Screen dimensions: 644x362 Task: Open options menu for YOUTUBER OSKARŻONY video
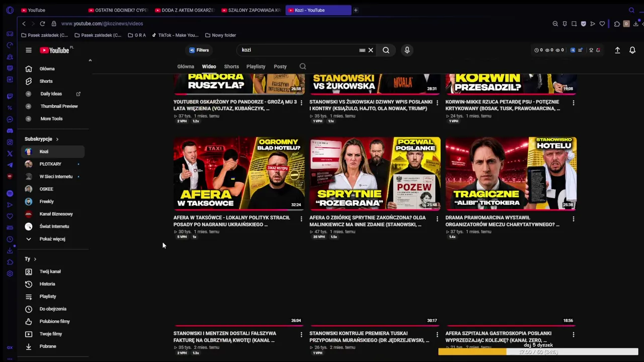[301, 103]
